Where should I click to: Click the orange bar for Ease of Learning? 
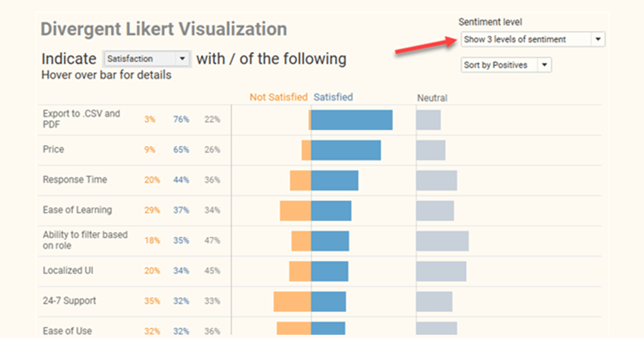[x=295, y=211]
